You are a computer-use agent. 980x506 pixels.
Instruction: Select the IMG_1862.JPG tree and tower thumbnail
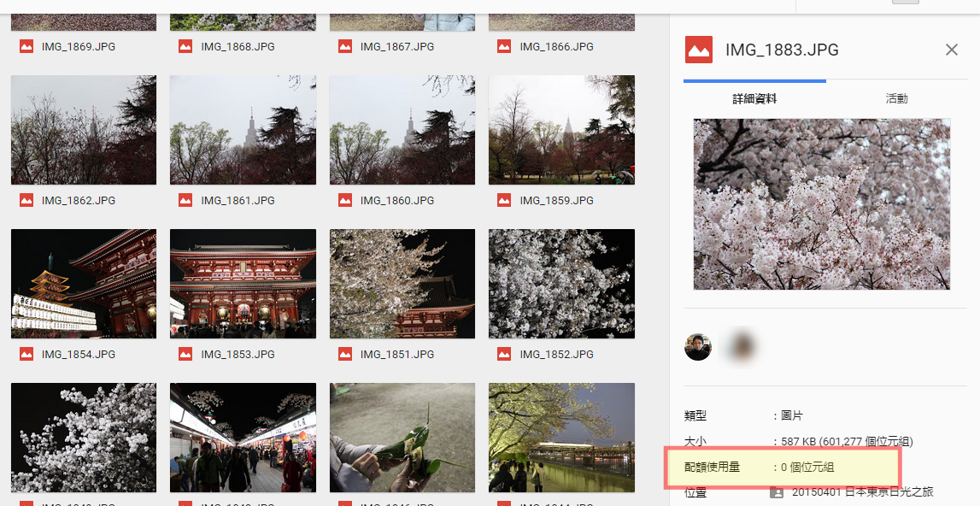84,130
